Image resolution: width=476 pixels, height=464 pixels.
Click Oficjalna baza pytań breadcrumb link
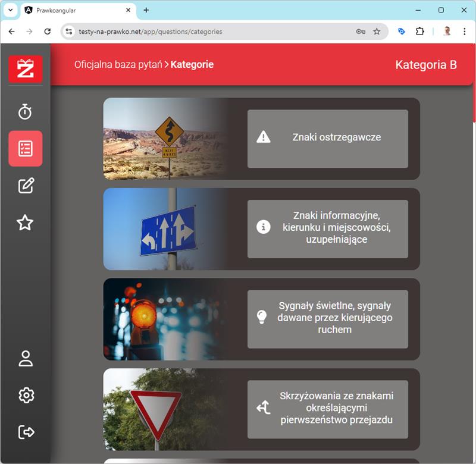pyautogui.click(x=118, y=64)
